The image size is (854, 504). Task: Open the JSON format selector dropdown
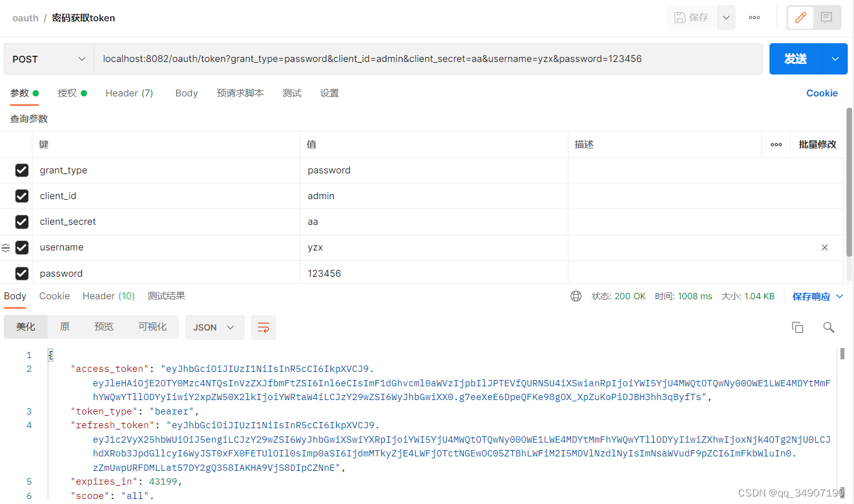click(215, 327)
